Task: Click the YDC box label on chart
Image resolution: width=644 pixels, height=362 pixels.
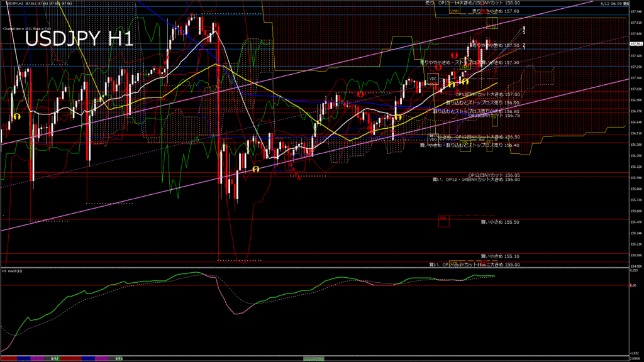Action: click(433, 79)
